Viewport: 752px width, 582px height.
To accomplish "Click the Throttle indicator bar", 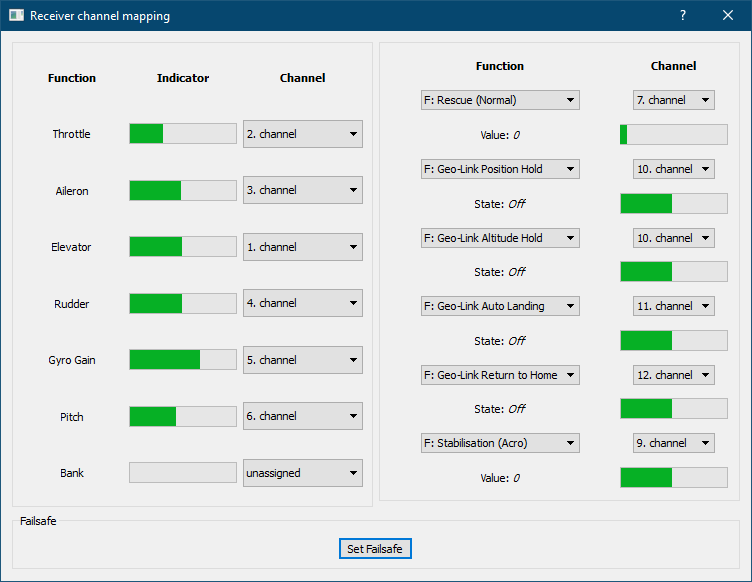I will pyautogui.click(x=183, y=134).
